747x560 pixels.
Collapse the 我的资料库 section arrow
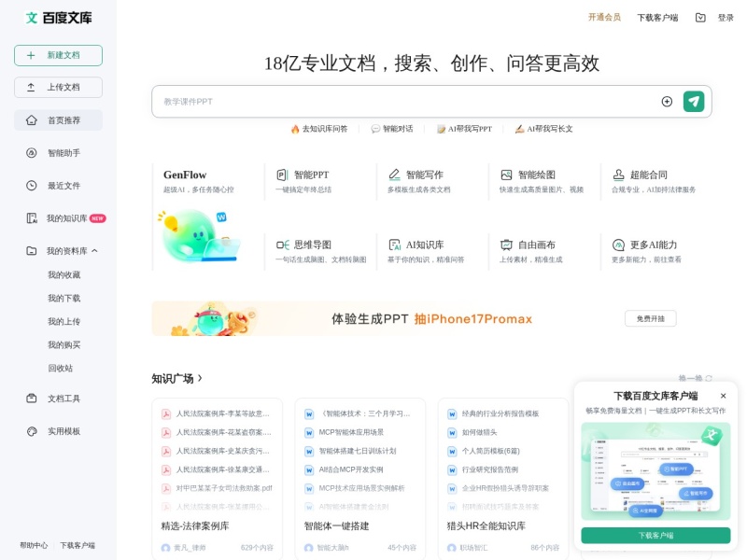click(x=94, y=251)
